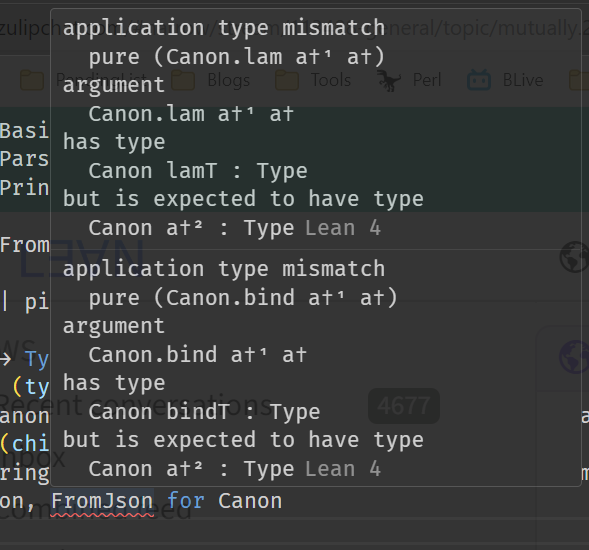Click the 4677 unread count badge

404,406
